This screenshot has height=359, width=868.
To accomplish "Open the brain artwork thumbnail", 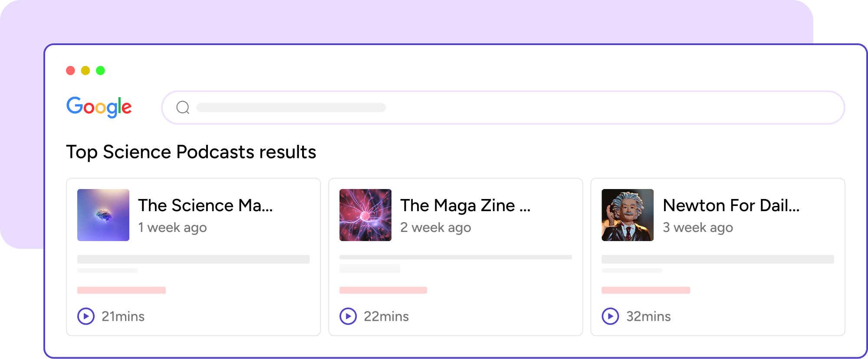I will click(103, 215).
